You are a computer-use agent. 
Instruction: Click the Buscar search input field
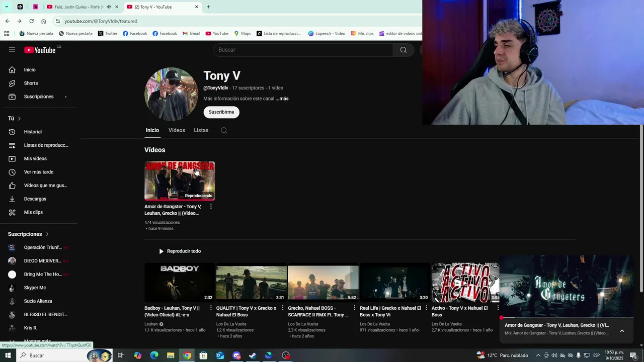(x=303, y=50)
